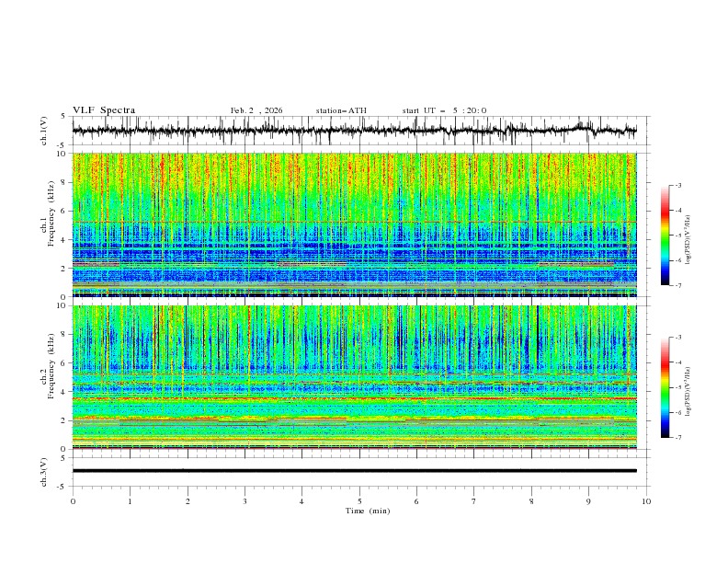
Task: Click '-3' on the upper color scale
Action: tap(677, 185)
